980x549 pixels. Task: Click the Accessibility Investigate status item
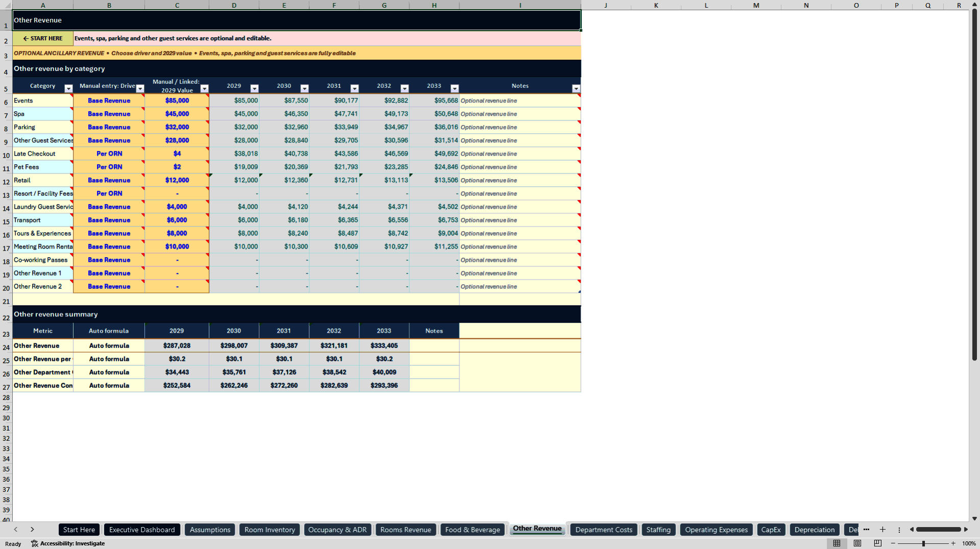point(68,543)
